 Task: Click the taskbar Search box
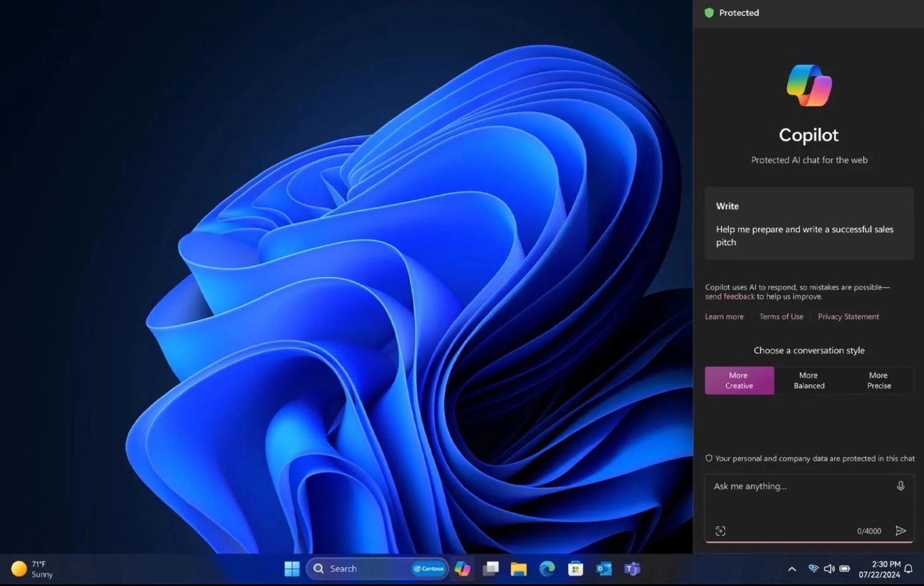pyautogui.click(x=377, y=569)
